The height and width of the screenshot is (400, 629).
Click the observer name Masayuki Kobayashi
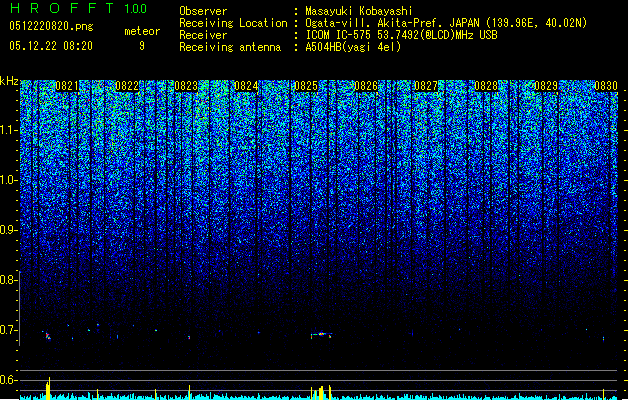click(359, 11)
